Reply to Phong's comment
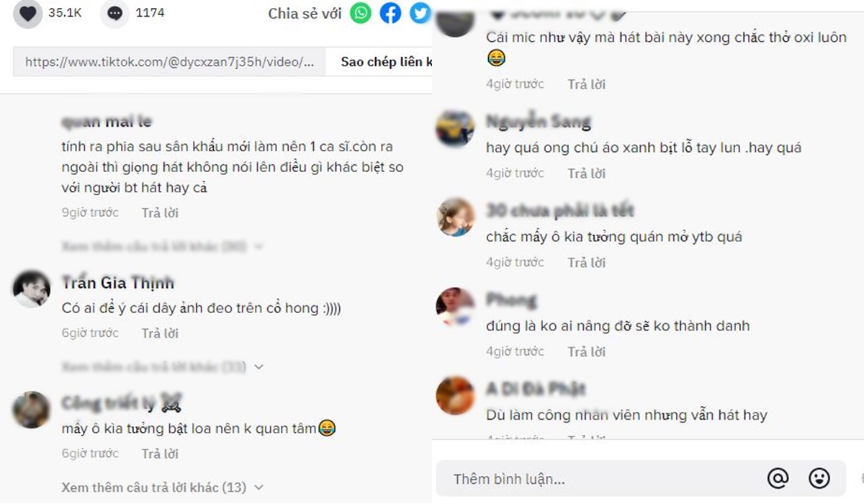Screen dimensions: 864x504 coord(587,352)
